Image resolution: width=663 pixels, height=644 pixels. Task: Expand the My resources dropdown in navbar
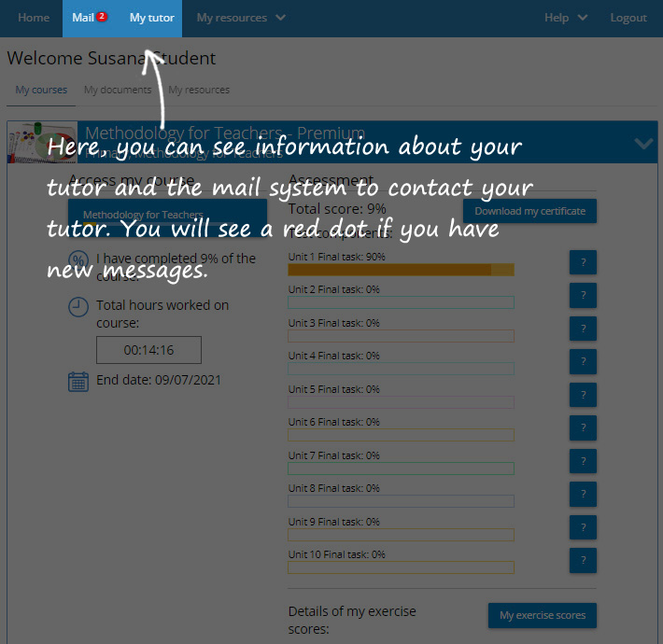(241, 18)
